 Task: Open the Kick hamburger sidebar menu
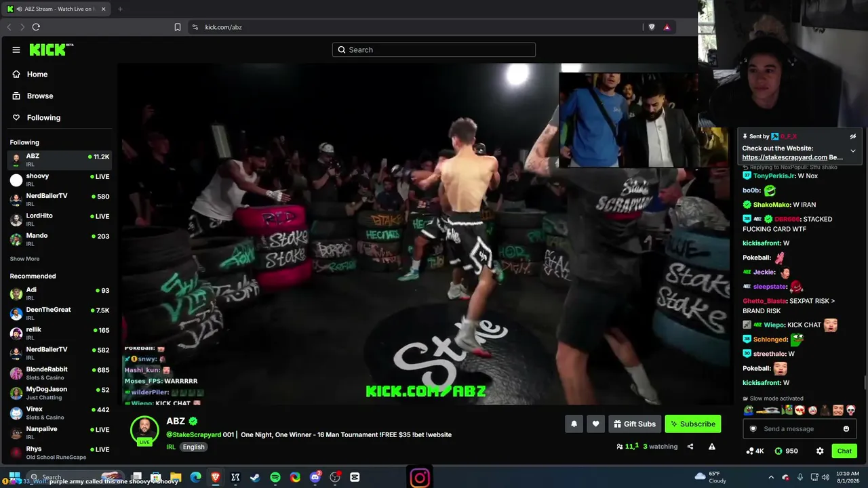(x=16, y=49)
